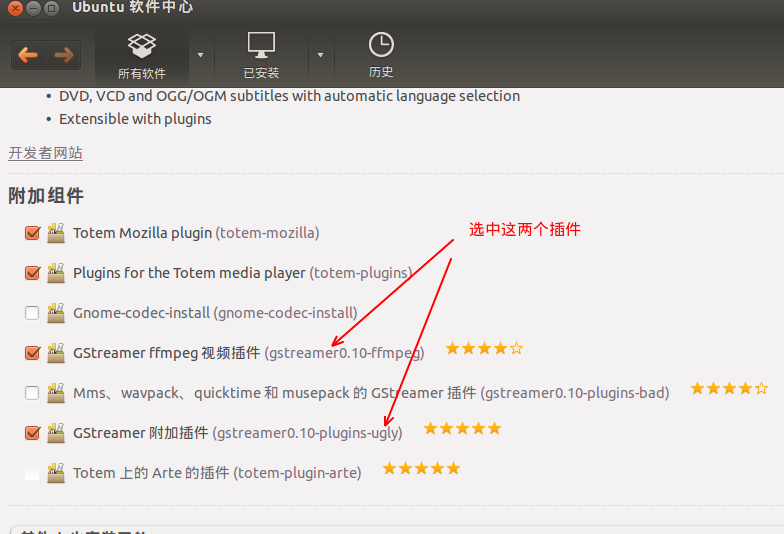784x534 pixels.
Task: Click package icon beside GStreamer ffmpeg plugin
Action: pyautogui.click(x=56, y=353)
